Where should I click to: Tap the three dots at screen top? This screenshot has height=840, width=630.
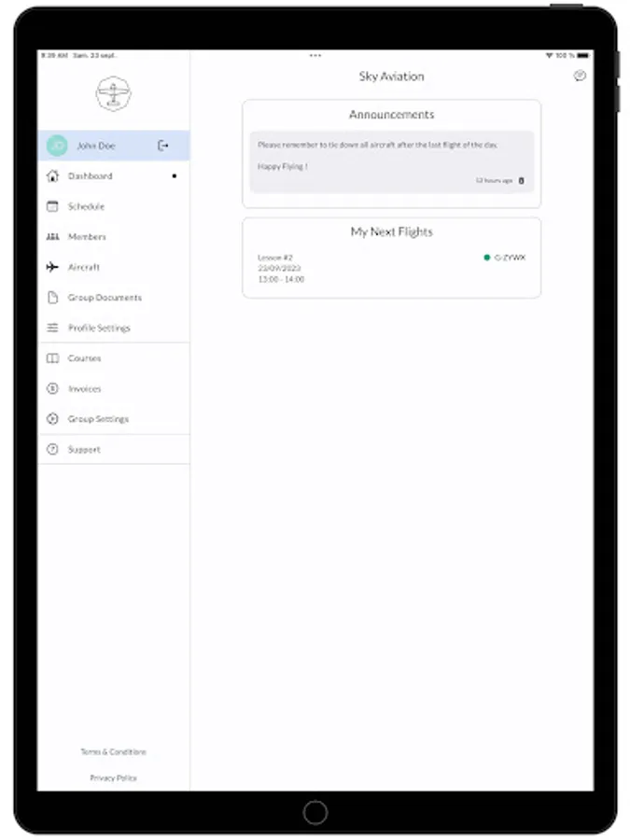point(315,55)
